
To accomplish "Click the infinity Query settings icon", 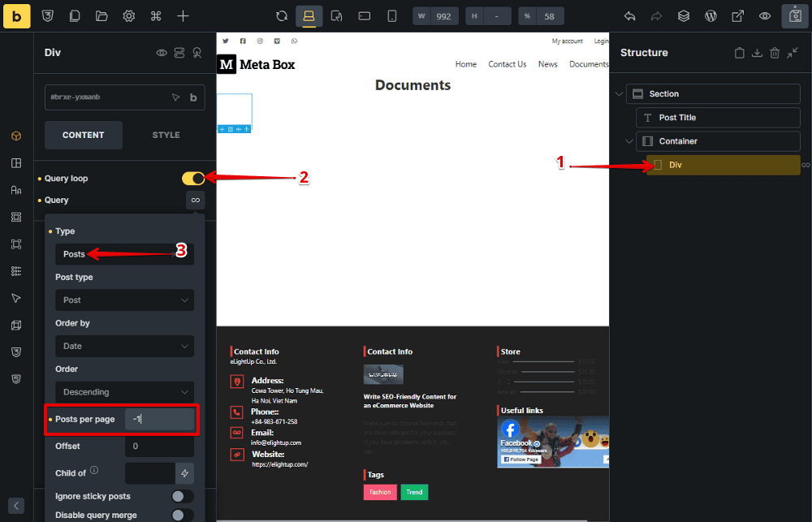I will click(x=195, y=200).
